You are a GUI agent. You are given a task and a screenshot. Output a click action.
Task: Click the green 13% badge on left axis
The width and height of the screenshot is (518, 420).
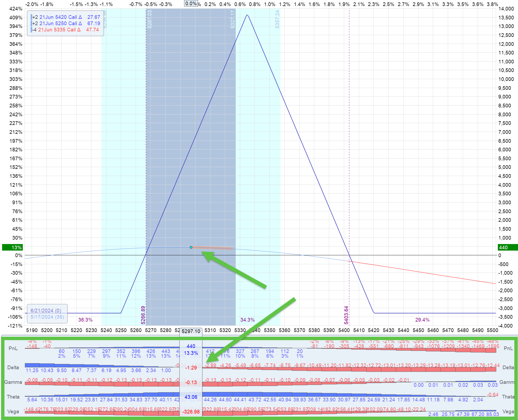[x=13, y=247]
